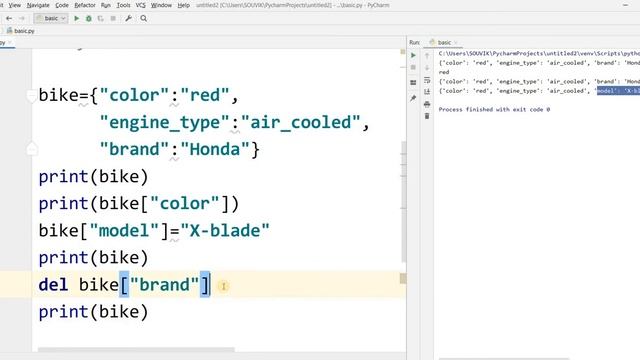Image resolution: width=640 pixels, height=360 pixels.
Task: Click the interpreter path line in console
Action: point(539,53)
